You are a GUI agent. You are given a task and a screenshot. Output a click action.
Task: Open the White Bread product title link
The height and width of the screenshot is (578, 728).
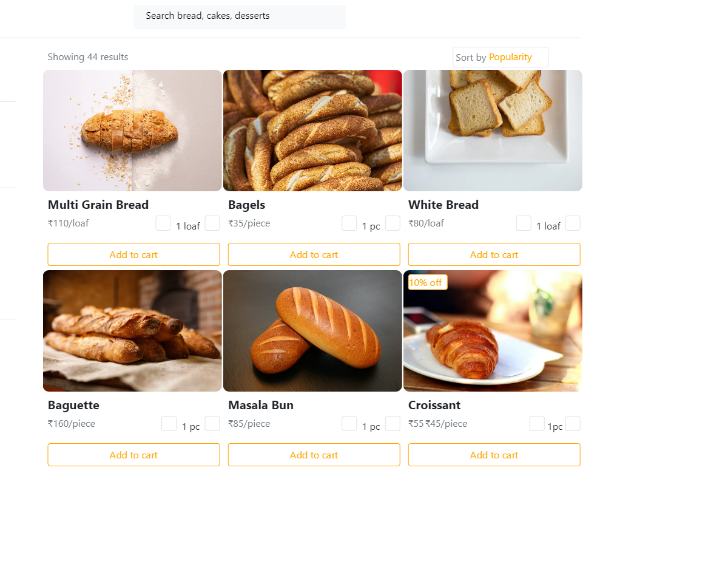(443, 205)
